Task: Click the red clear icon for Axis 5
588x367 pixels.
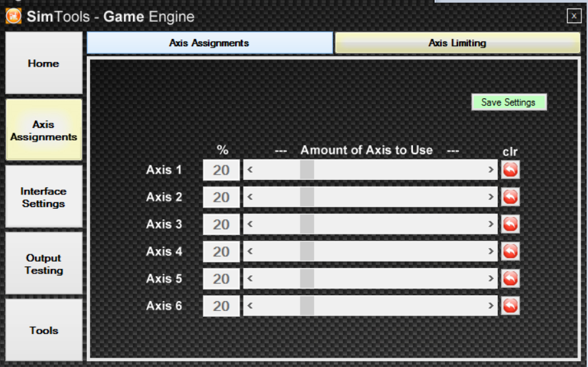Action: 510,279
